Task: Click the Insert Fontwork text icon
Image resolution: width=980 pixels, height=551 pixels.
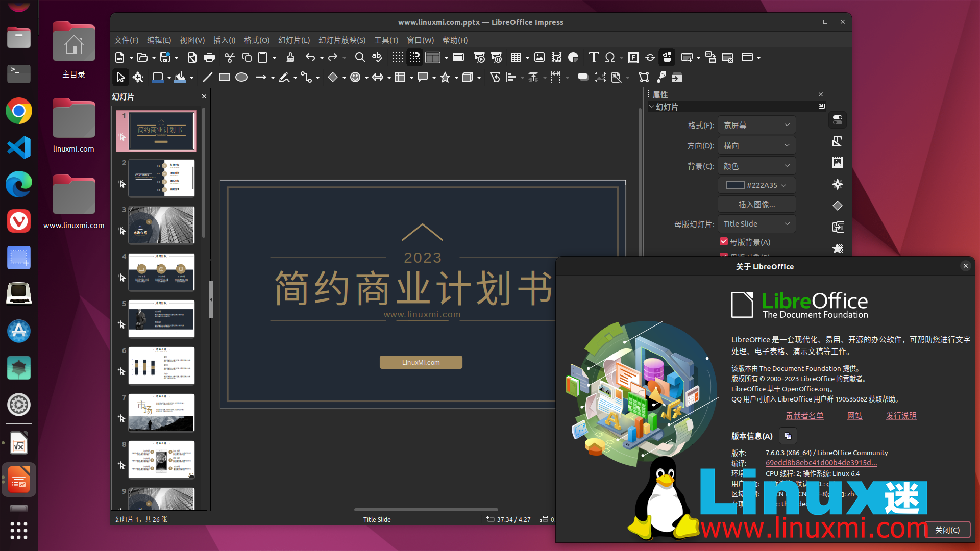Action: point(633,57)
